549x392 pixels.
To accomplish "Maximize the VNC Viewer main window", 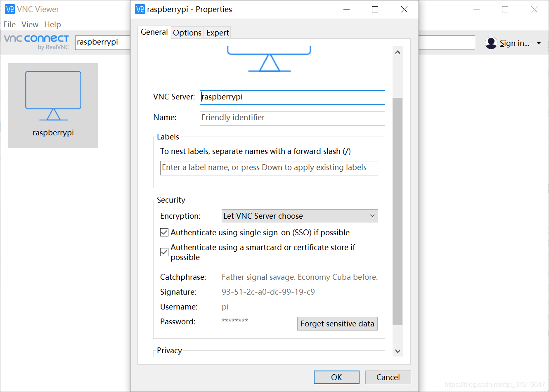I will click(x=505, y=9).
